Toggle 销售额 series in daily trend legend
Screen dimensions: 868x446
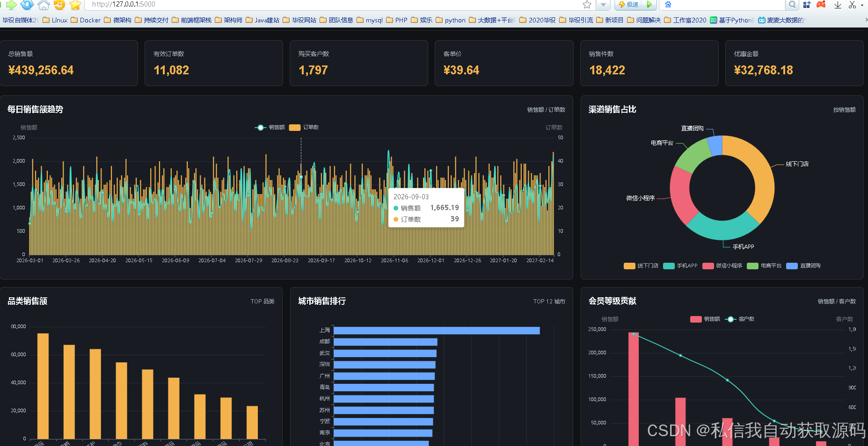tap(270, 127)
